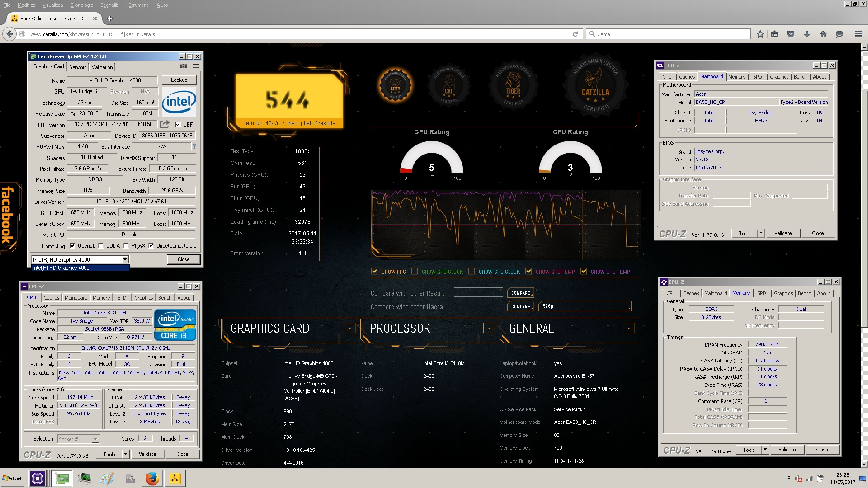Click COMPARE next to other Users
Screen dimensions: 868x488
[x=521, y=306]
